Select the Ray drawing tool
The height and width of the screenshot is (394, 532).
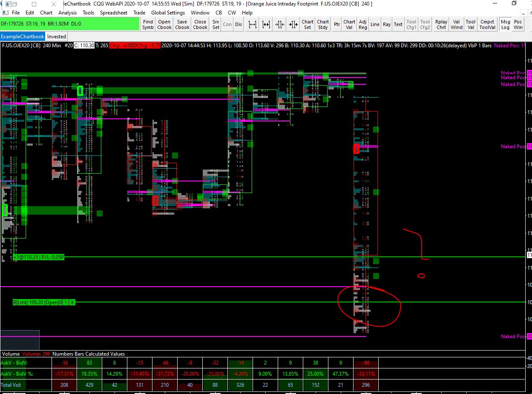[387, 24]
